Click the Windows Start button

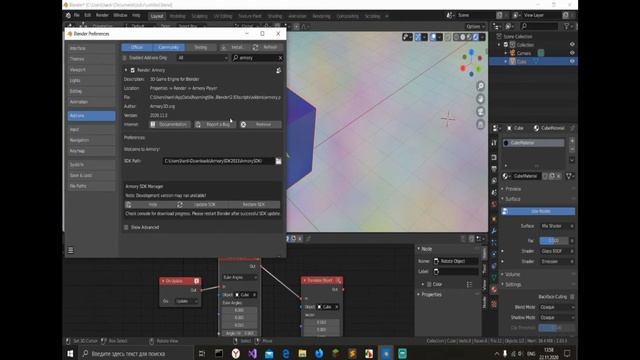70,353
